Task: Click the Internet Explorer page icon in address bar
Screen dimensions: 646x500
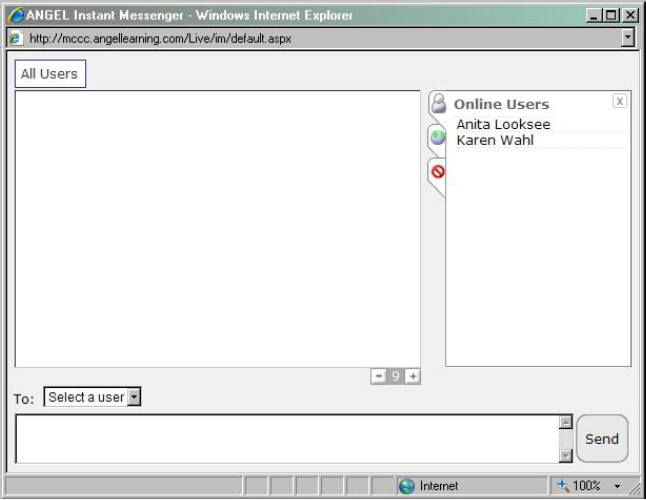Action: 16,37
